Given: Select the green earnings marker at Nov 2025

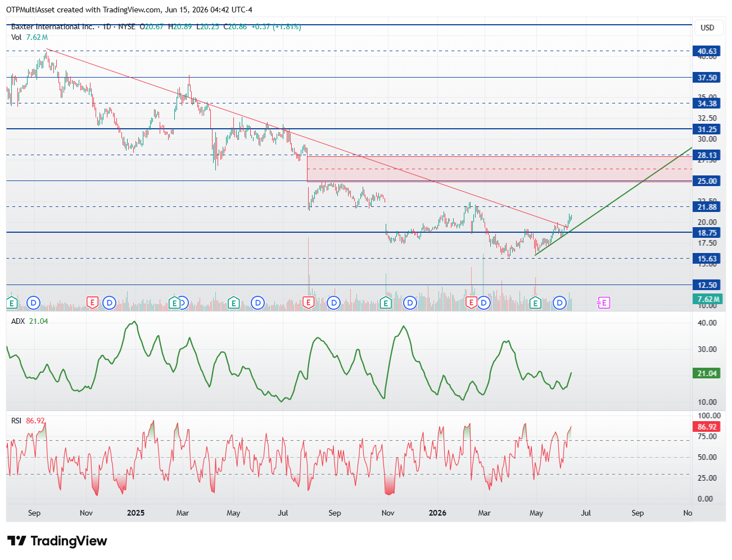Looking at the screenshot, I should coord(386,303).
